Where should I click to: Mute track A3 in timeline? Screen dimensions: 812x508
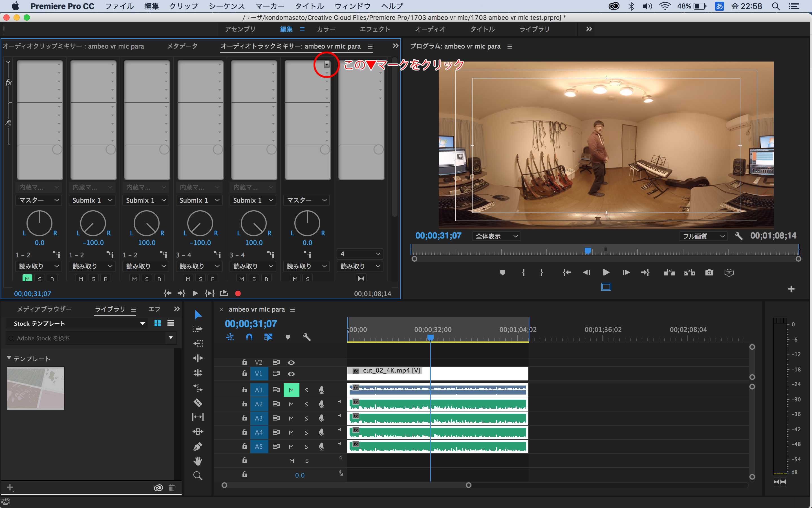click(x=291, y=418)
